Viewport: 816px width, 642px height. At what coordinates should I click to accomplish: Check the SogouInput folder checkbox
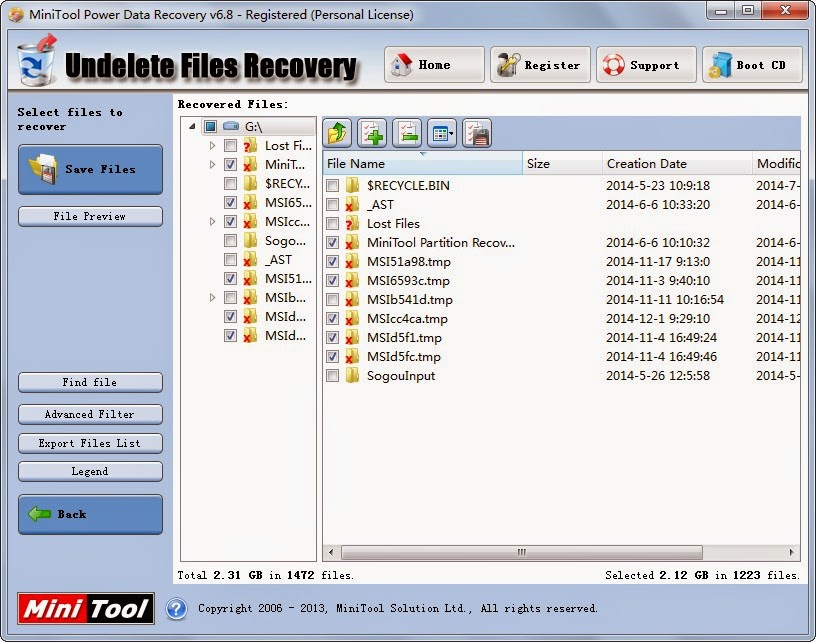(x=333, y=377)
